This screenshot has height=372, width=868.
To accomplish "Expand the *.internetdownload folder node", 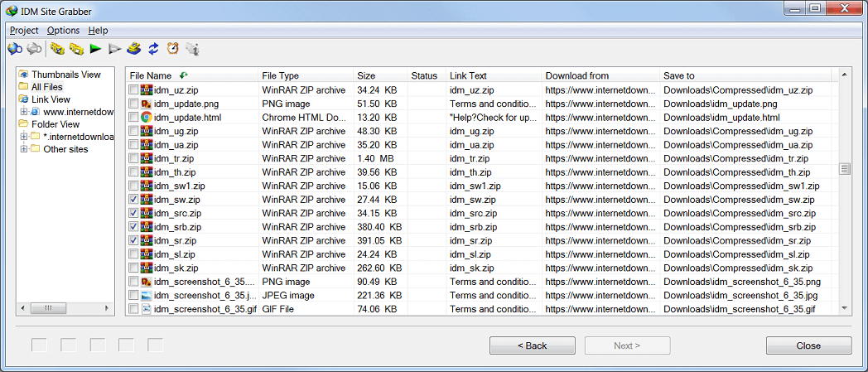I will (x=23, y=137).
